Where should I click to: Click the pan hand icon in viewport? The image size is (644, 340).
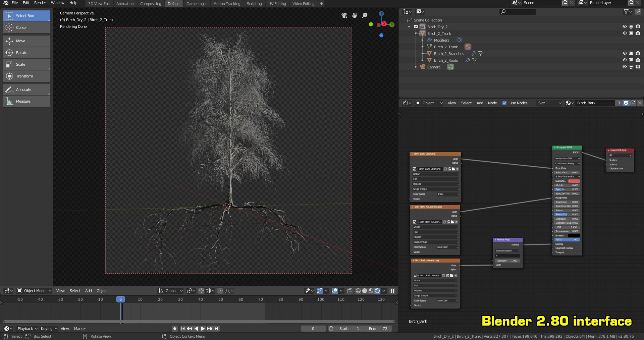coord(355,15)
